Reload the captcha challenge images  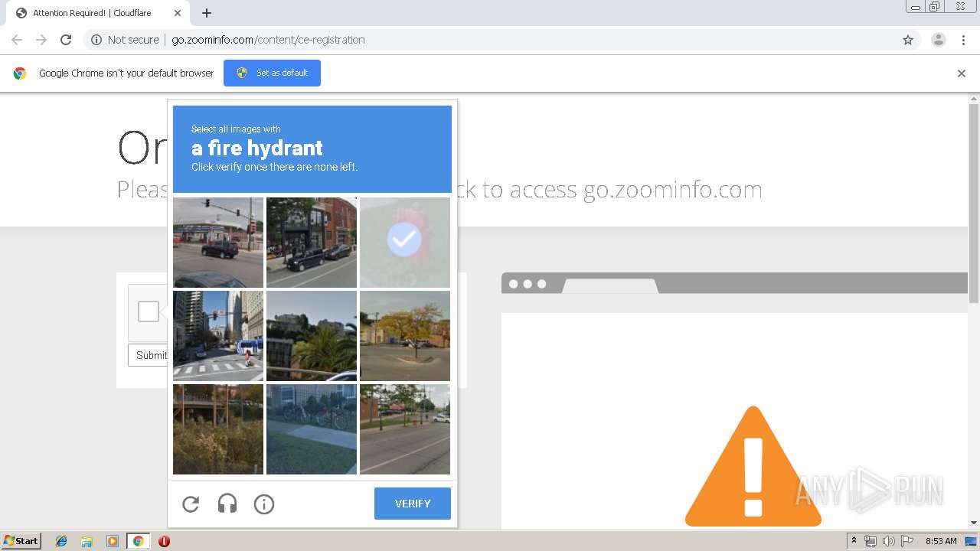coord(191,504)
